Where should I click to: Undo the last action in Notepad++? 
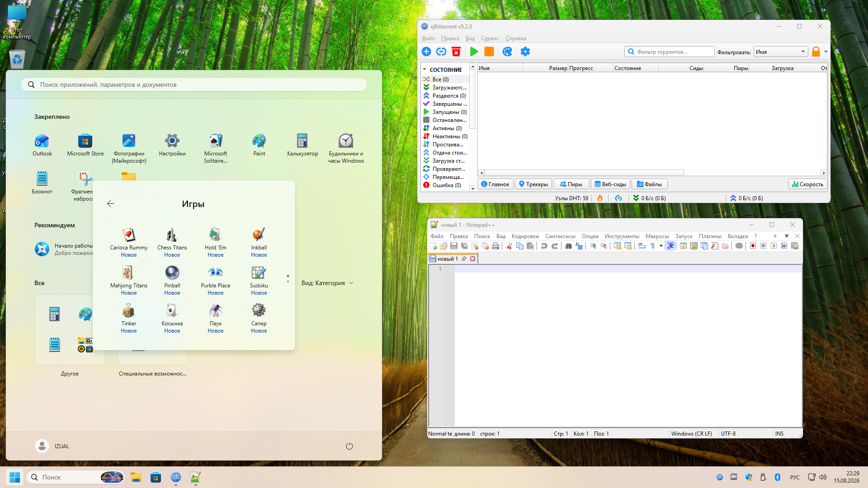click(x=544, y=246)
